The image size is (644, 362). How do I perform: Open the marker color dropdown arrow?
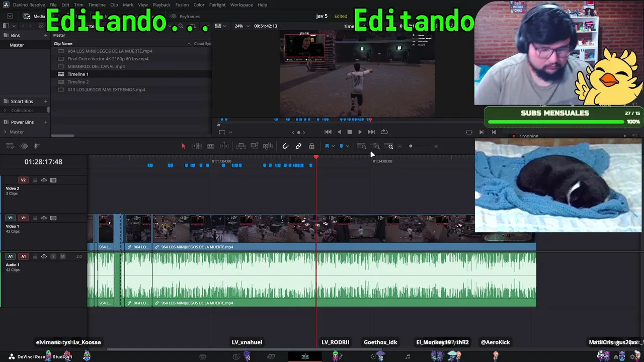(x=348, y=146)
